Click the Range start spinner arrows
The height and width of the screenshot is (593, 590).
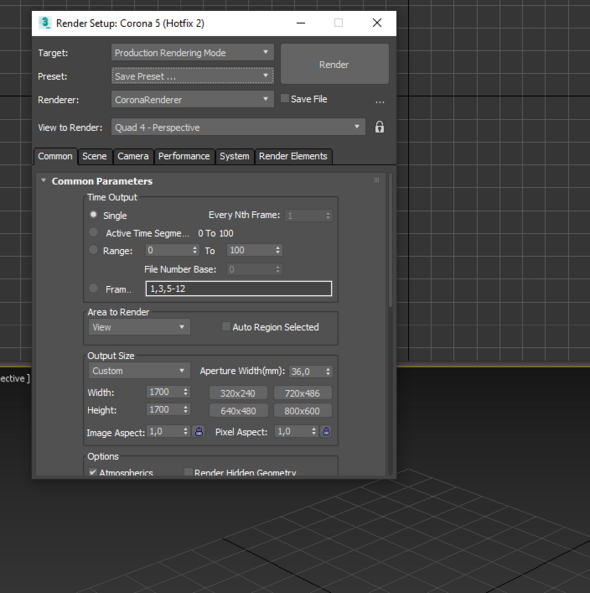(195, 250)
